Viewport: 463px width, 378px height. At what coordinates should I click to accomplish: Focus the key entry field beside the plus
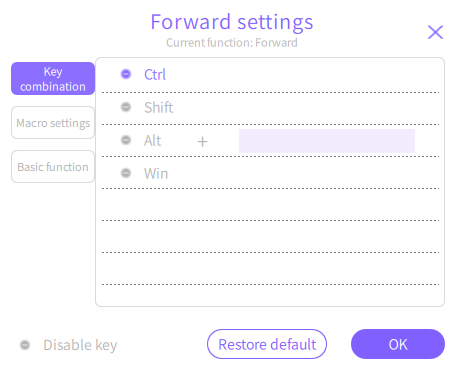point(327,141)
